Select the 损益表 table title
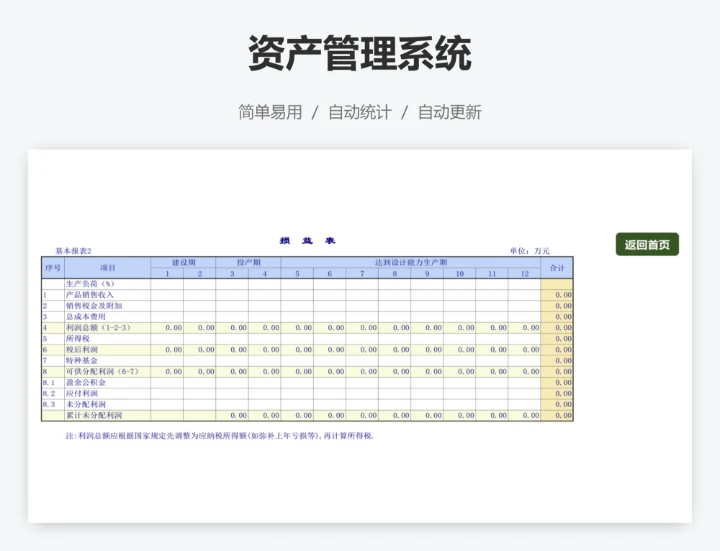The image size is (720, 551). pos(308,241)
